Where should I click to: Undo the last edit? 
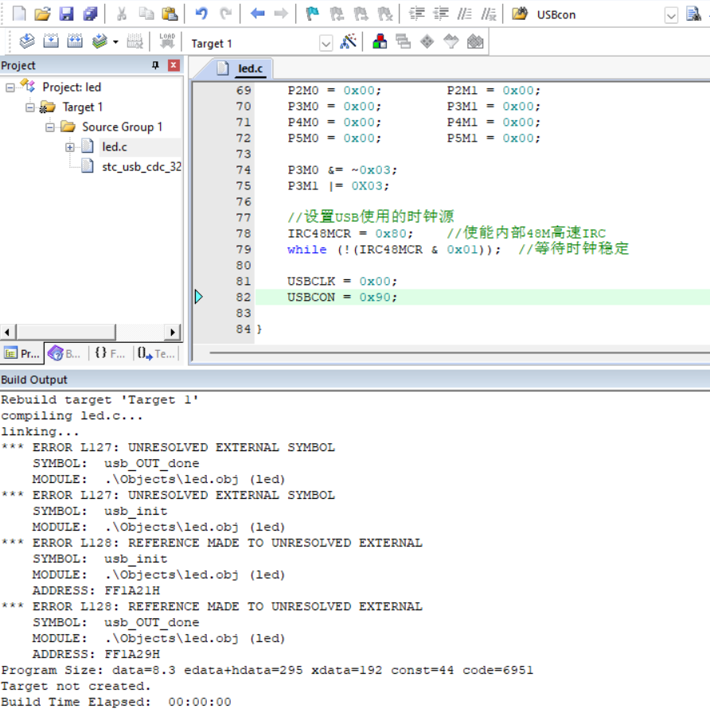tap(201, 14)
